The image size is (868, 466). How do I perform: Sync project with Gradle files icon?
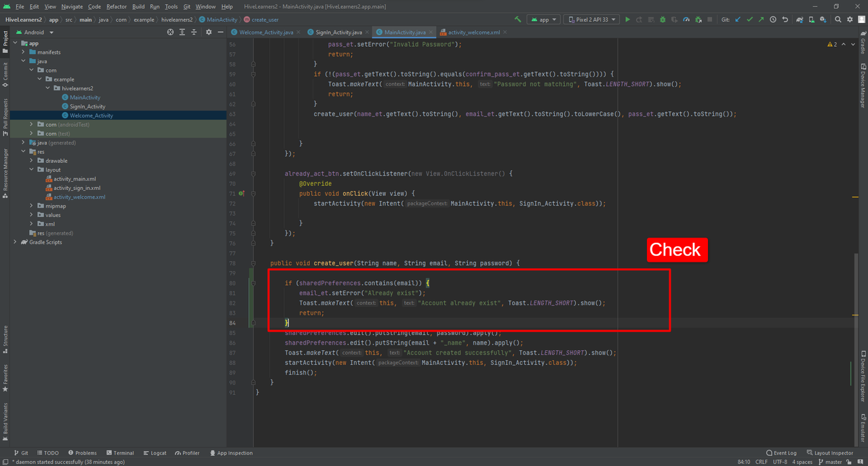click(x=800, y=20)
